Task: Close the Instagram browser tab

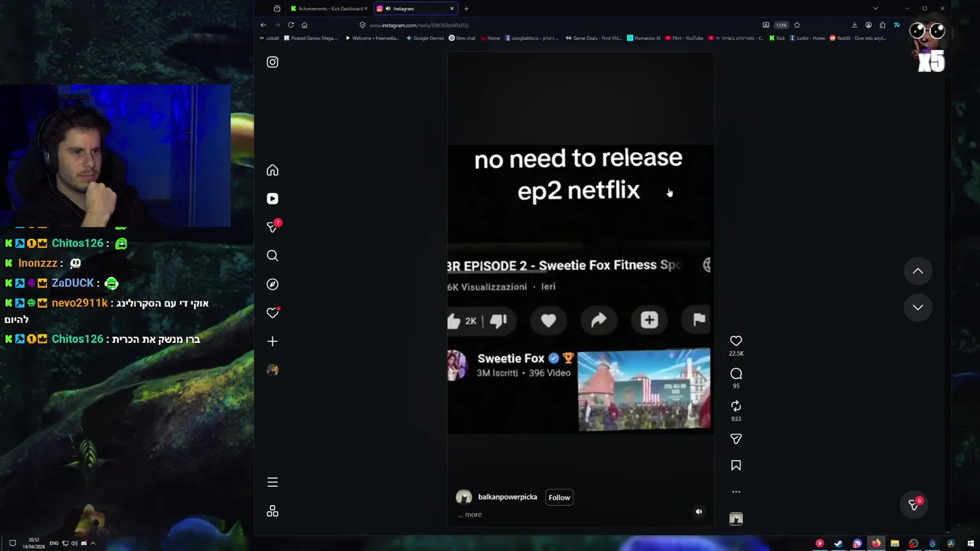Action: point(452,8)
